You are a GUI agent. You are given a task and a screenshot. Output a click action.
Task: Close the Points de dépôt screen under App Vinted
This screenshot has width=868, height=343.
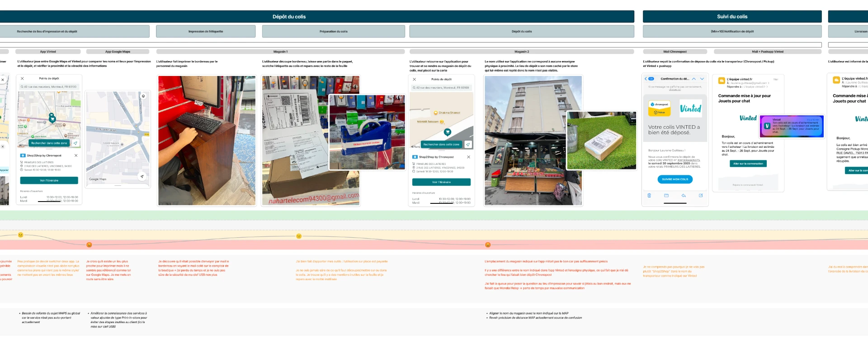tap(22, 79)
